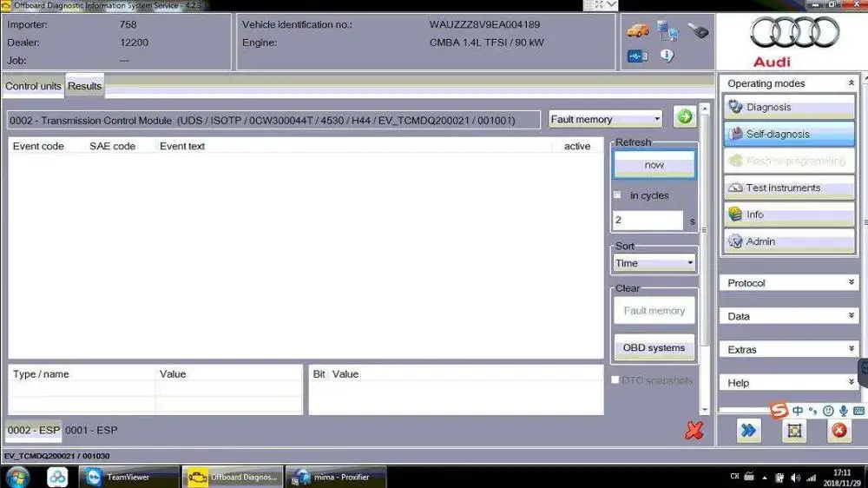Click the Value column header beside Type / name
868x488 pixels.
tap(173, 374)
